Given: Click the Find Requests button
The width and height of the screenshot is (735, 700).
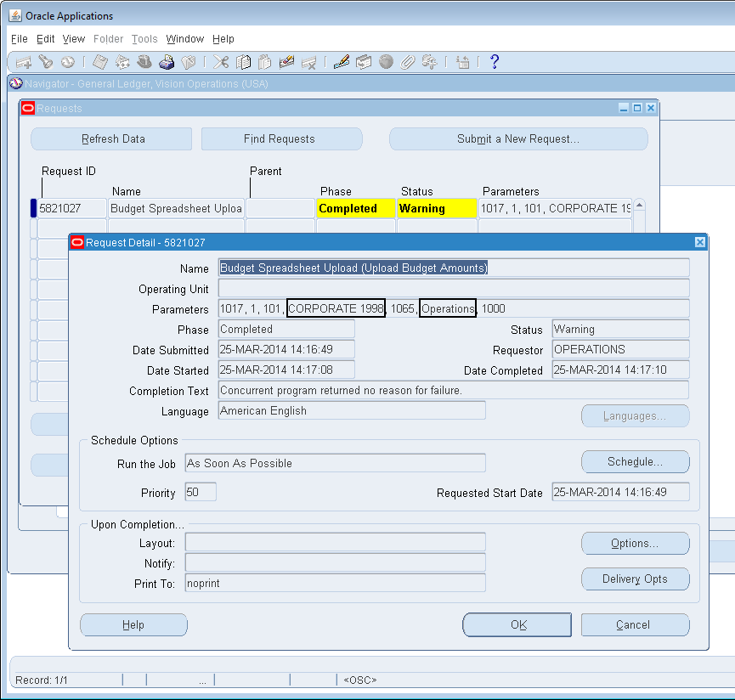Looking at the screenshot, I should coord(282,138).
